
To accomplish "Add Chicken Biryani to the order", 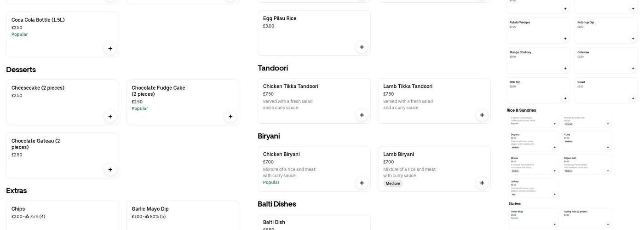I will click(362, 183).
